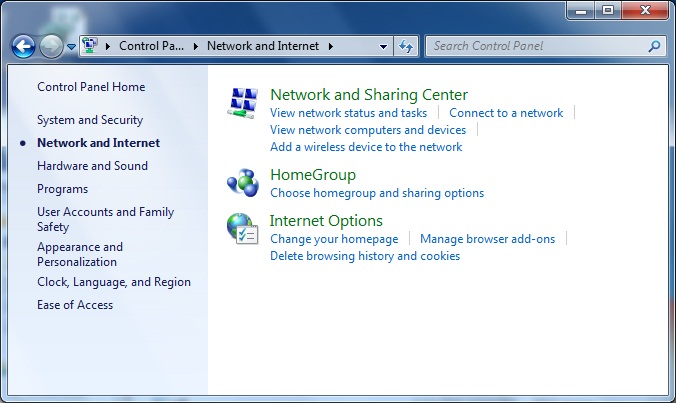
Task: Click Connect to a network
Action: point(506,113)
